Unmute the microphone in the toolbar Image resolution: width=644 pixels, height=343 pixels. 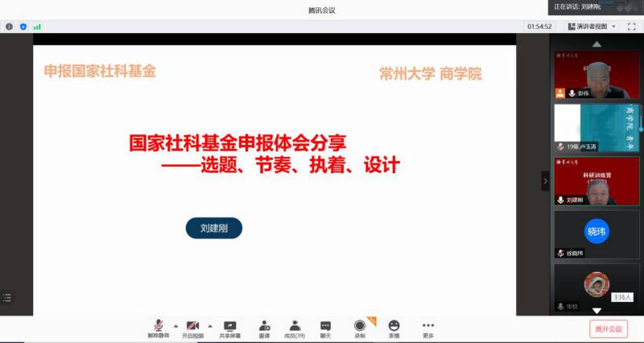158,327
